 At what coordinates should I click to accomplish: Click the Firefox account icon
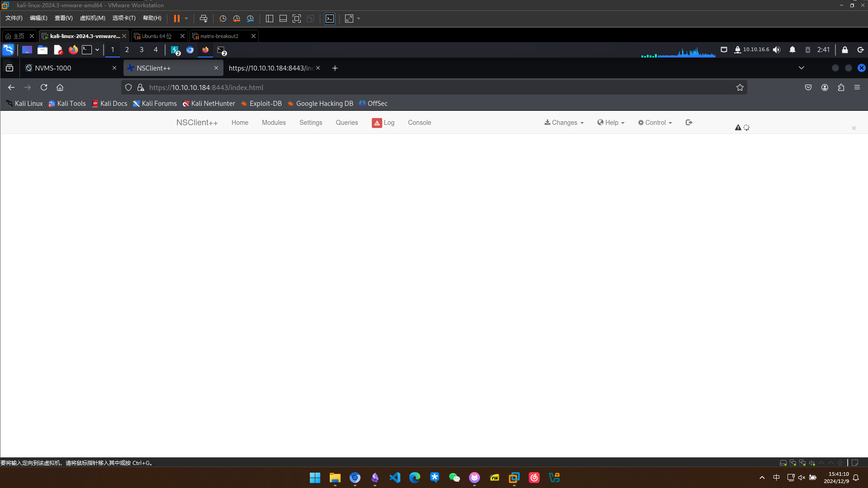(x=825, y=87)
